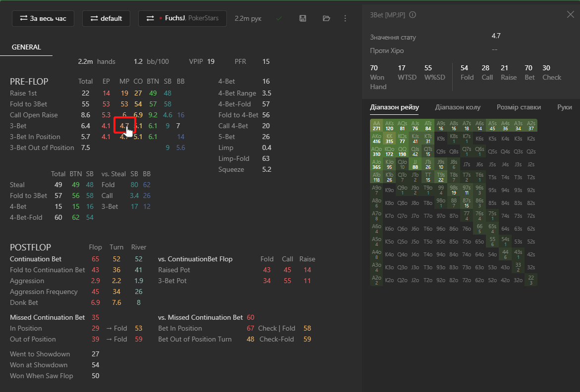Select the AKo hand cell showing 416

point(376,139)
